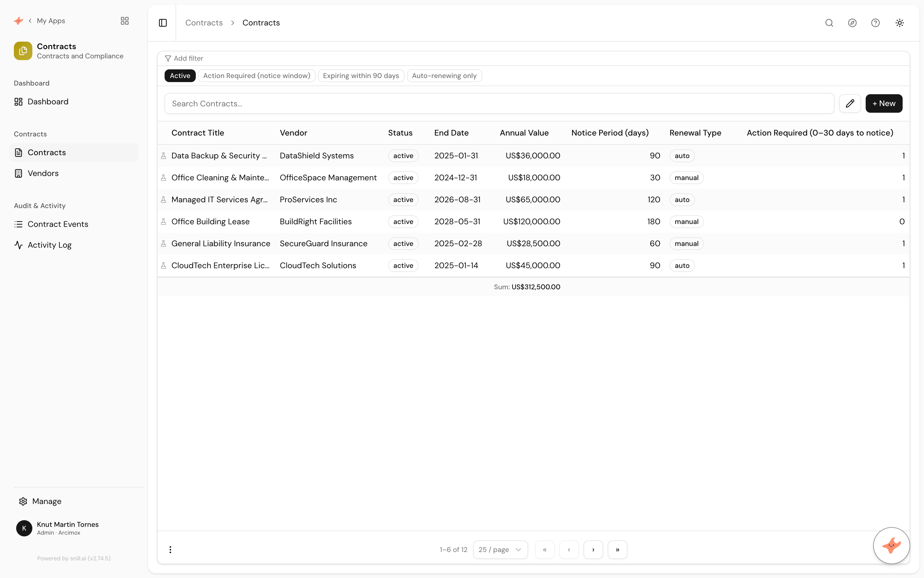
Task: Open the 25 / page dropdown
Action: point(500,549)
